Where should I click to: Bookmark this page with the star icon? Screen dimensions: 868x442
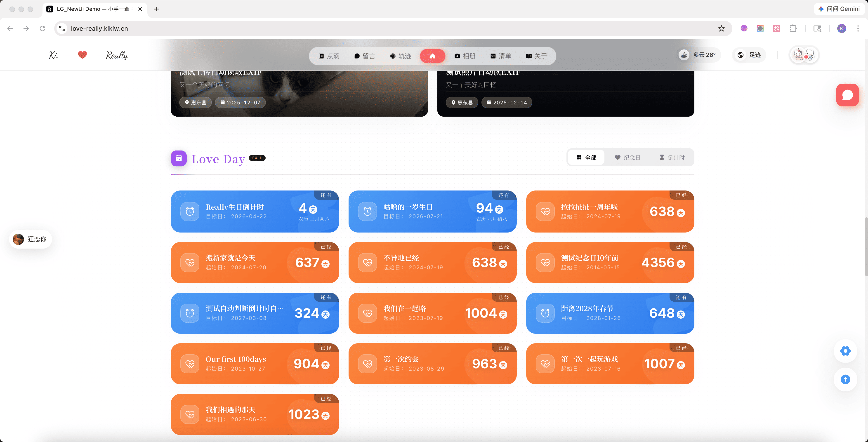click(721, 29)
